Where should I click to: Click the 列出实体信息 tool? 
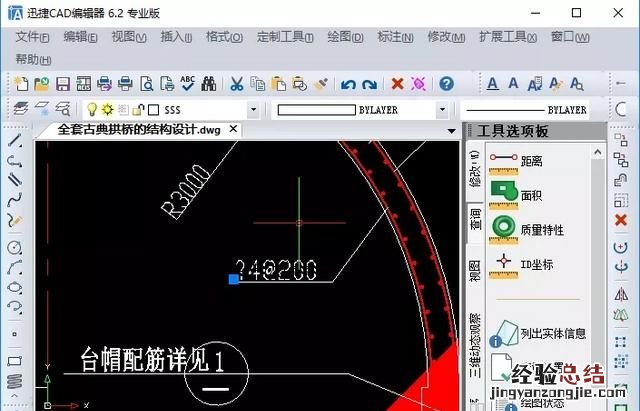[x=537, y=333]
